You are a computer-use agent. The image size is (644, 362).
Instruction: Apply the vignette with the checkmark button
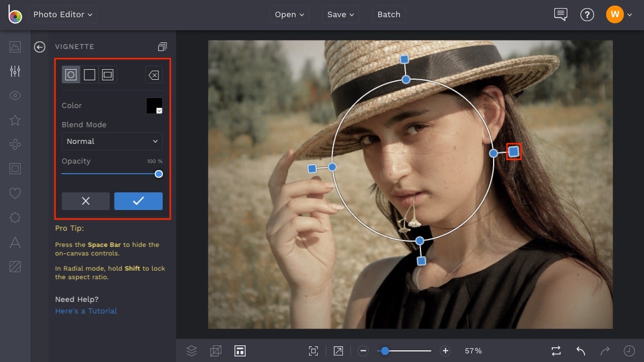(138, 201)
